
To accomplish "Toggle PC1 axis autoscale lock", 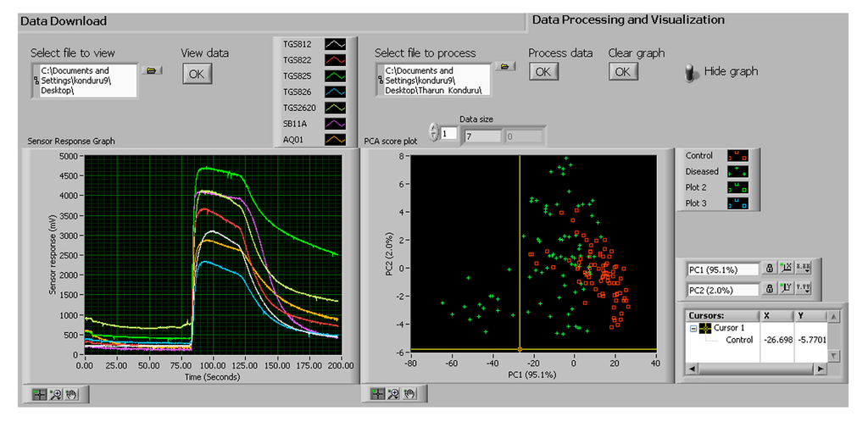I will tap(770, 269).
